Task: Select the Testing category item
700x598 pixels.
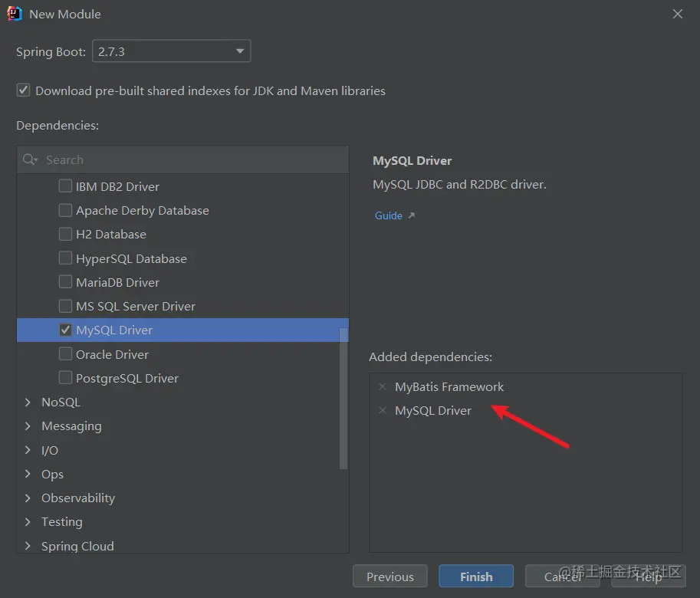Action: tap(62, 522)
